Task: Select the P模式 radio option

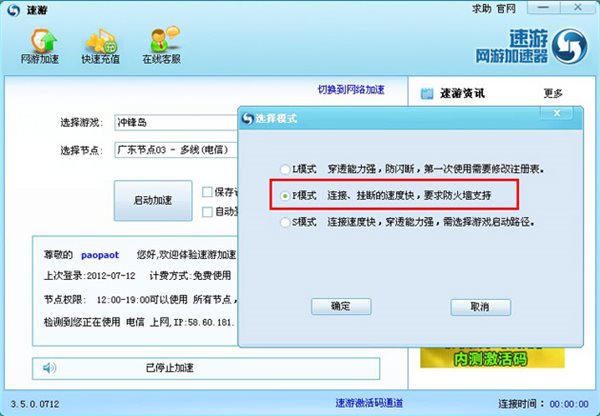Action: click(285, 196)
